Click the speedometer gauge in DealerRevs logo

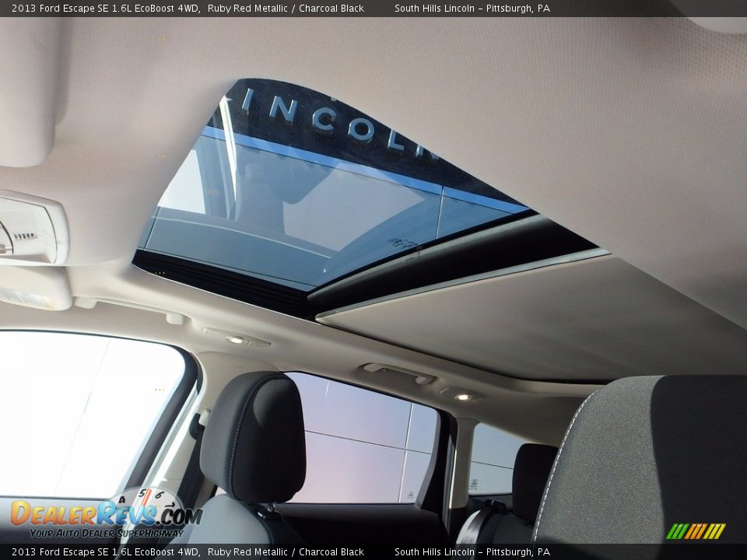point(148,500)
